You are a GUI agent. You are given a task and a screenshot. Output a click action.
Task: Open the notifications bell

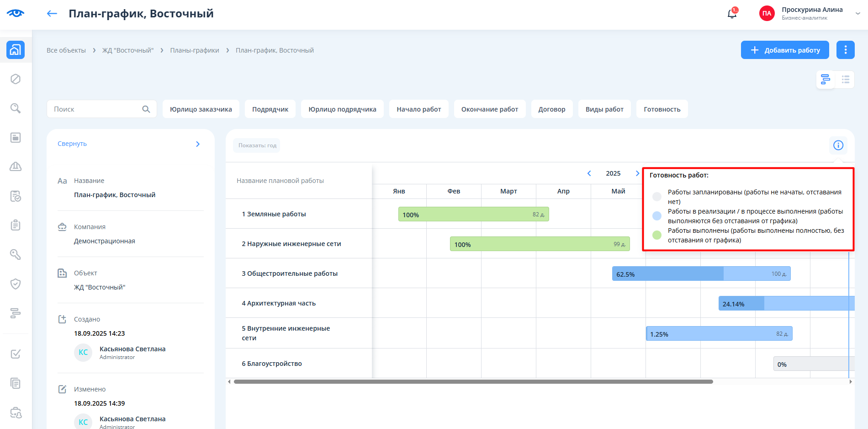[x=732, y=14]
